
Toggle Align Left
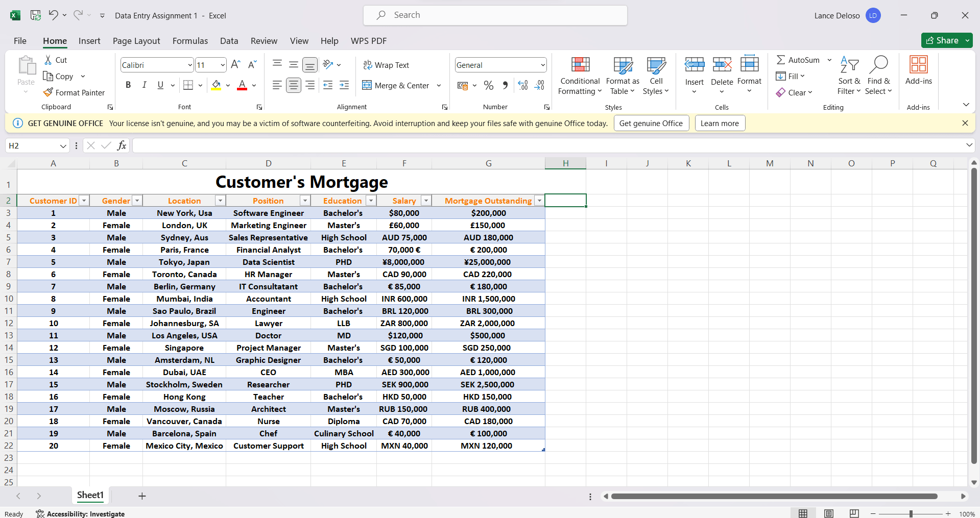277,85
